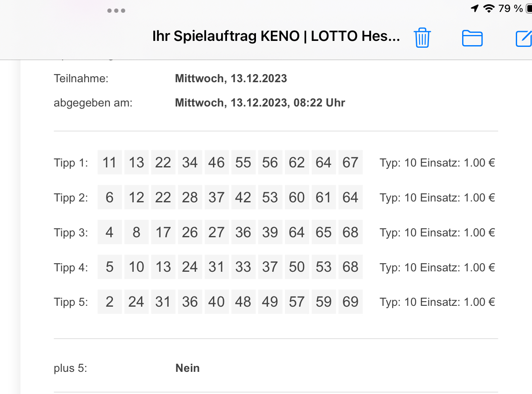The height and width of the screenshot is (394, 532).
Task: Tap the three-dot multitasking menu
Action: 116,11
